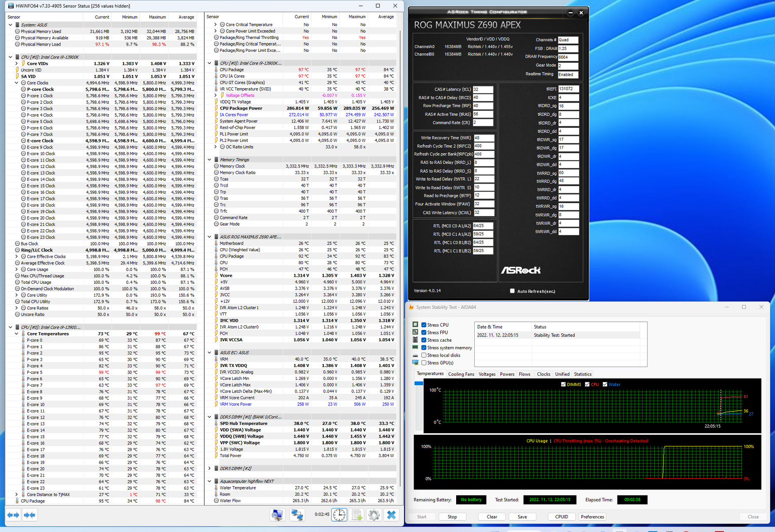
Task: Open the Powers tab
Action: coord(507,374)
